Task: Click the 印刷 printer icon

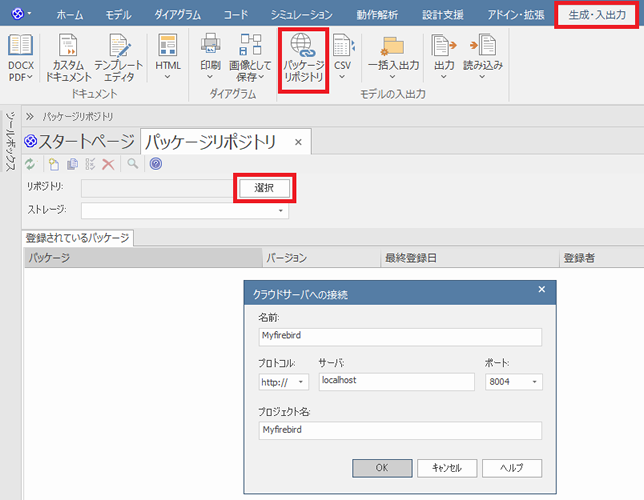Action: tap(210, 44)
